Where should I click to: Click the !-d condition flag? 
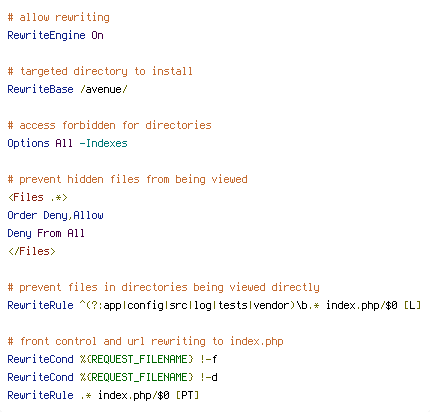point(209,377)
